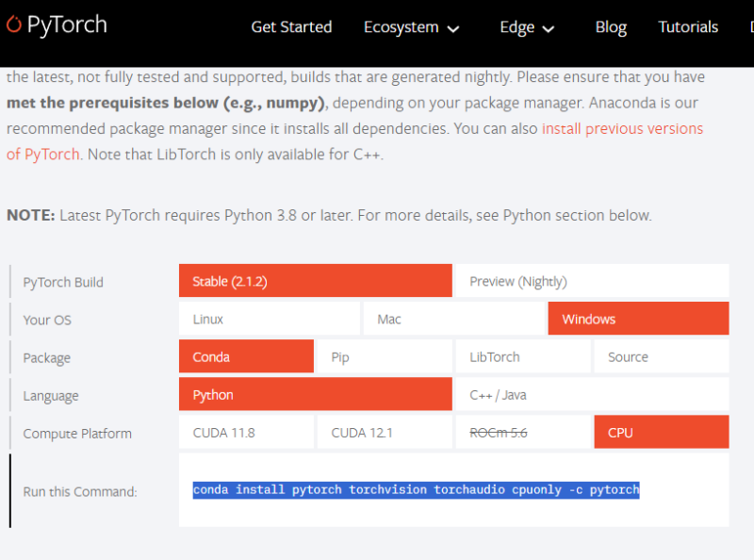The height and width of the screenshot is (560, 754).
Task: Choose Mac as your OS
Action: point(454,319)
